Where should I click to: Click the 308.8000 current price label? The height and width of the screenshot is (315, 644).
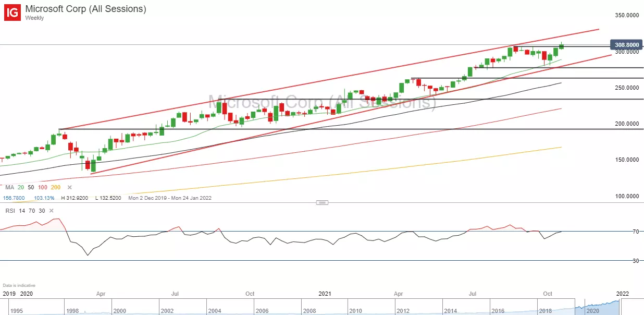627,45
